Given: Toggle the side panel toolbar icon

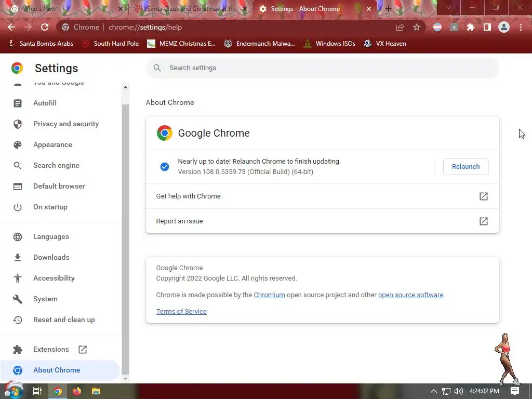Looking at the screenshot, I should tap(487, 27).
